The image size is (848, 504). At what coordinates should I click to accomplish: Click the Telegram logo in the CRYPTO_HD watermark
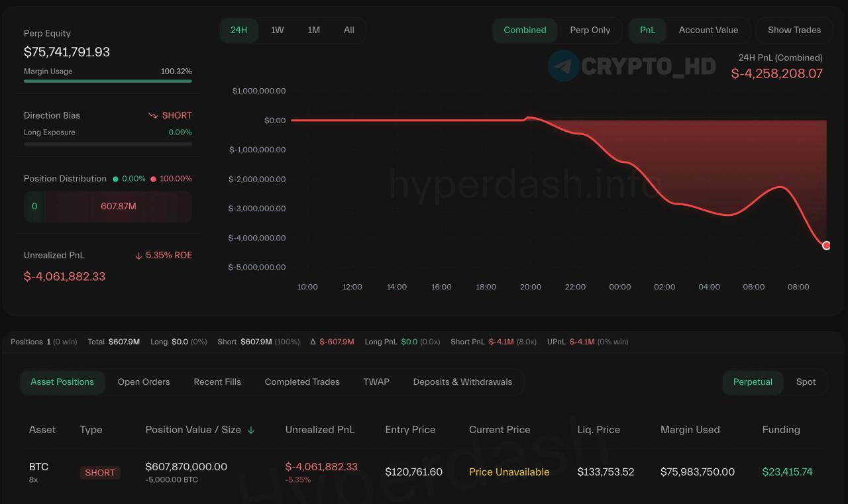[x=563, y=66]
